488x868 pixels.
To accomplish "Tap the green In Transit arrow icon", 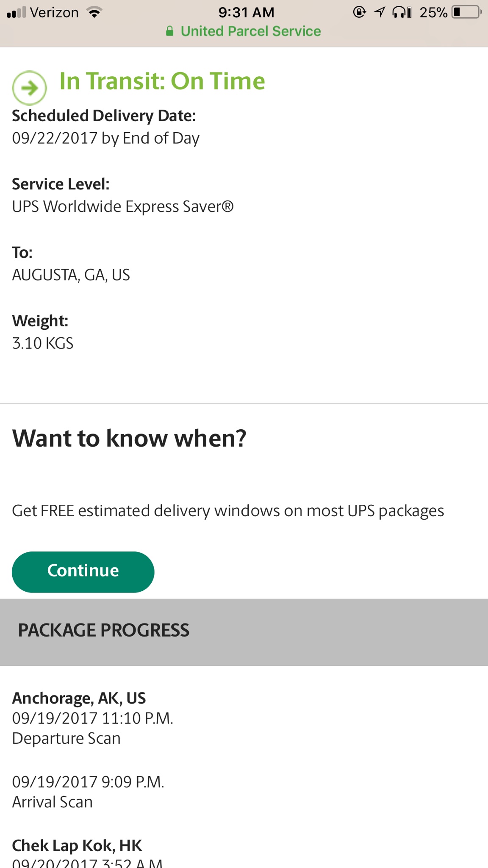I will (29, 88).
